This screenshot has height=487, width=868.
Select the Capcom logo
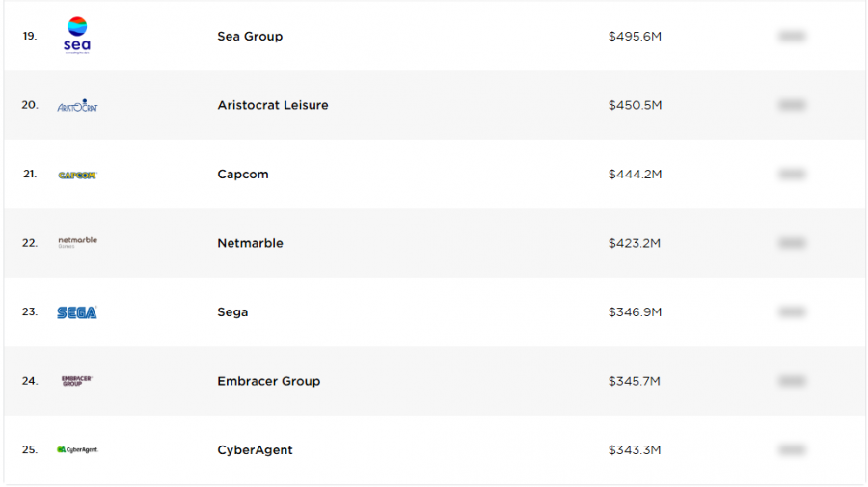tap(77, 175)
